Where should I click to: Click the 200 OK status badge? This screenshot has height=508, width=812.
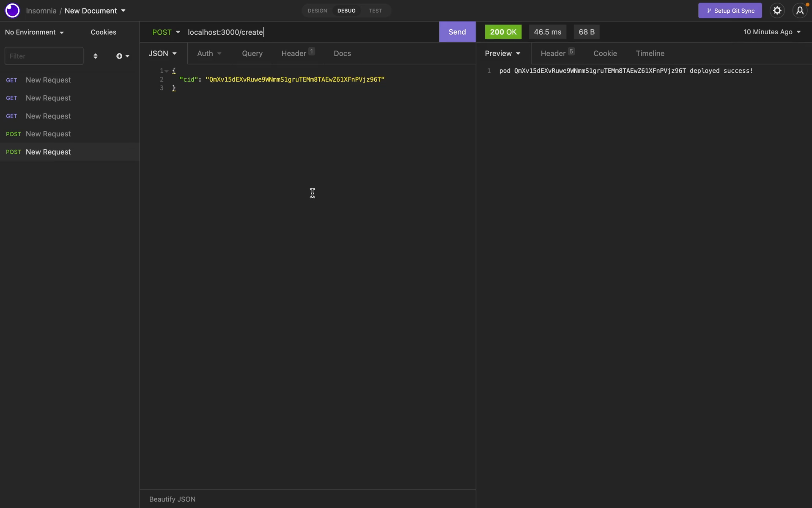503,32
